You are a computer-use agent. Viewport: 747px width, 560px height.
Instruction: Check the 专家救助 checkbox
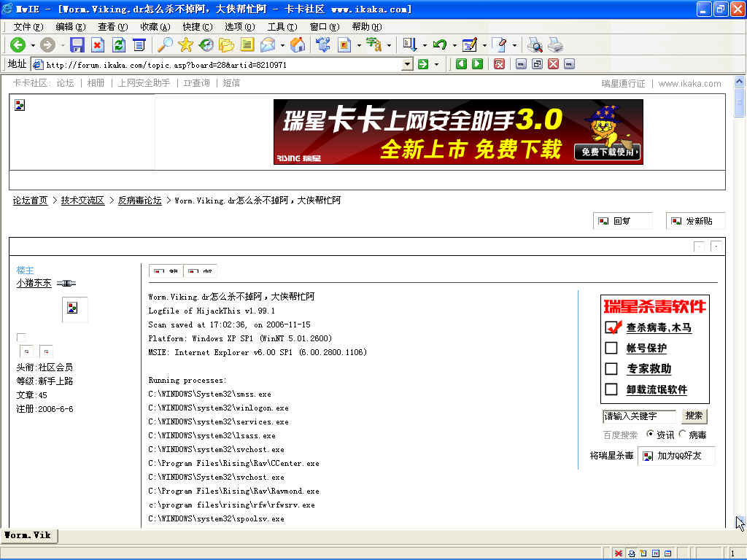coord(611,368)
